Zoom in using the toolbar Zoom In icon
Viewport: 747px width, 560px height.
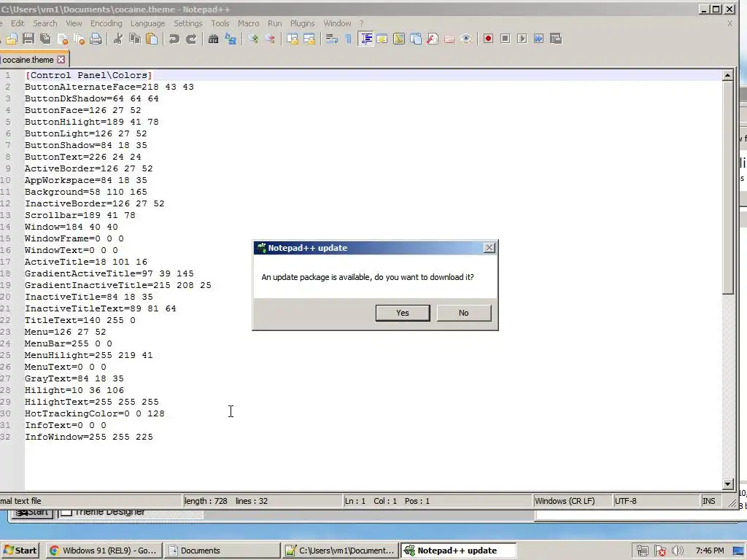click(x=253, y=39)
